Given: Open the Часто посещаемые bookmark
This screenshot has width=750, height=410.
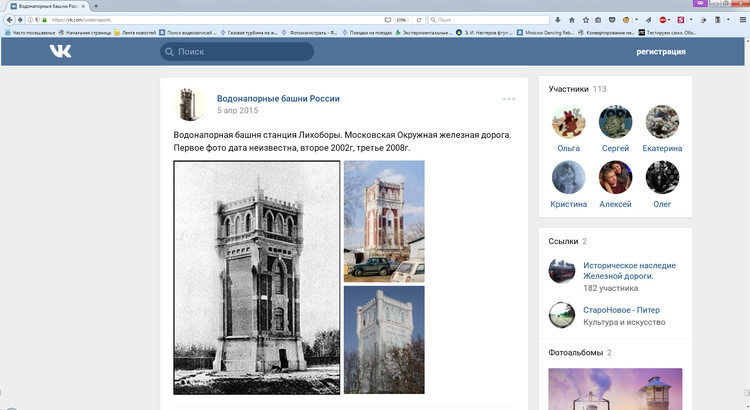Looking at the screenshot, I should pos(30,33).
